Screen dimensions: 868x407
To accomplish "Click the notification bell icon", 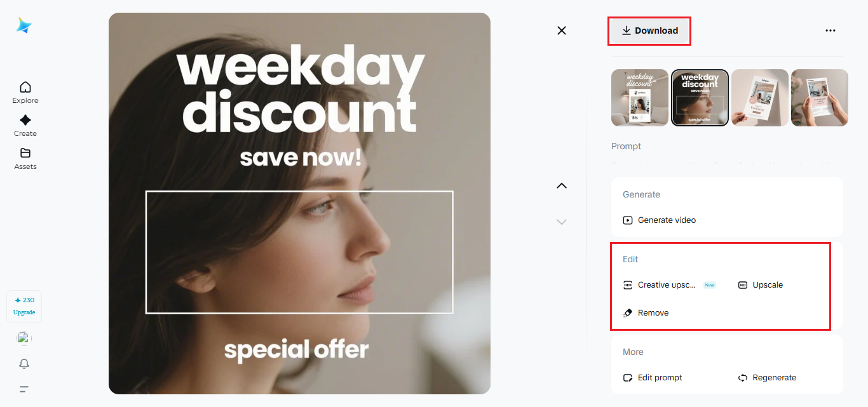I will [x=24, y=364].
